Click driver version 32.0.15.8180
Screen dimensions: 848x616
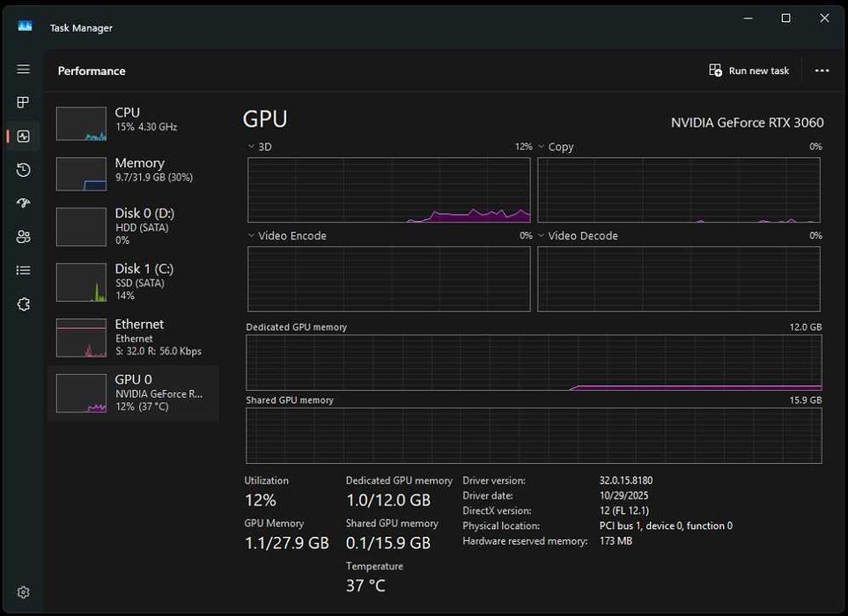point(626,480)
